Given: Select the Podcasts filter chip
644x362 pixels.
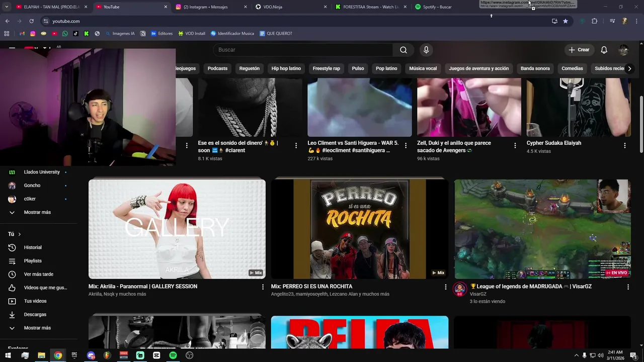Looking at the screenshot, I should click(x=217, y=68).
